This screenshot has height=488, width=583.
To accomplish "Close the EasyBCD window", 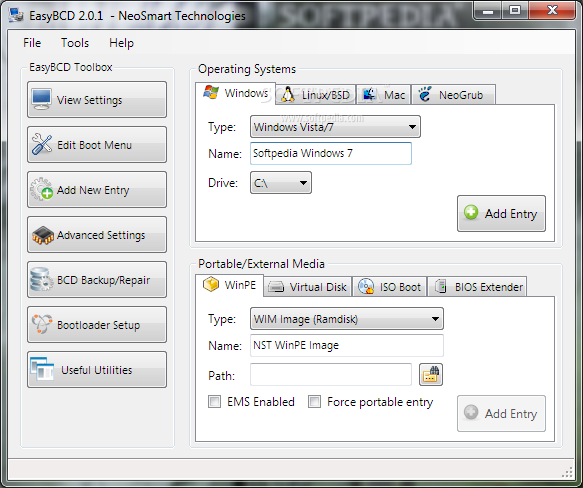I will pyautogui.click(x=552, y=10).
